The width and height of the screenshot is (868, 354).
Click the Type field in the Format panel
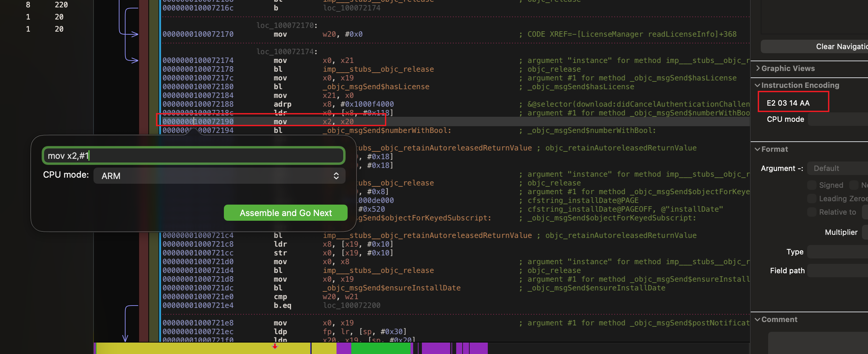[838, 252]
